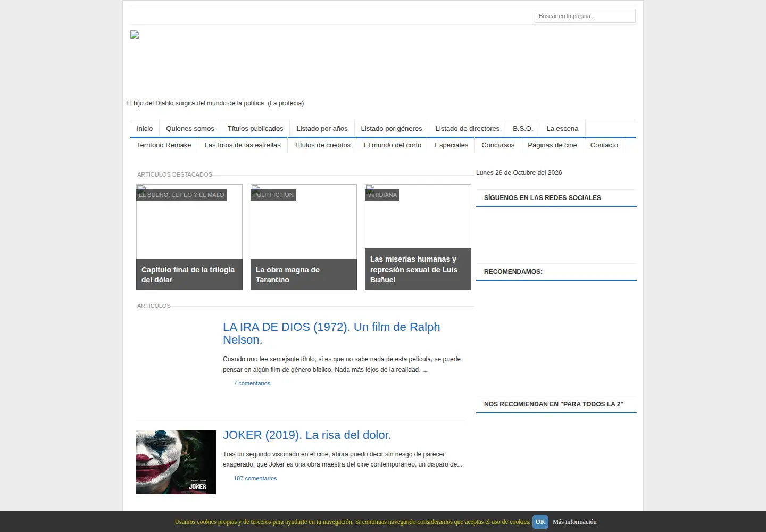Screen dimensions: 766x532
Task: Go to the Especiales section
Action: pos(452,145)
